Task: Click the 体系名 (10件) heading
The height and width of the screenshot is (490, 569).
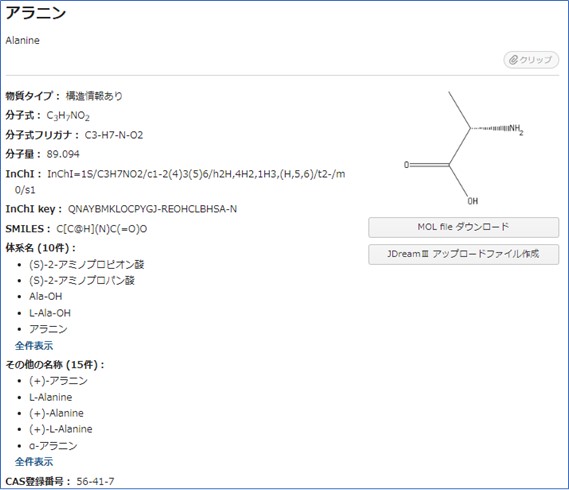Action: click(x=41, y=248)
